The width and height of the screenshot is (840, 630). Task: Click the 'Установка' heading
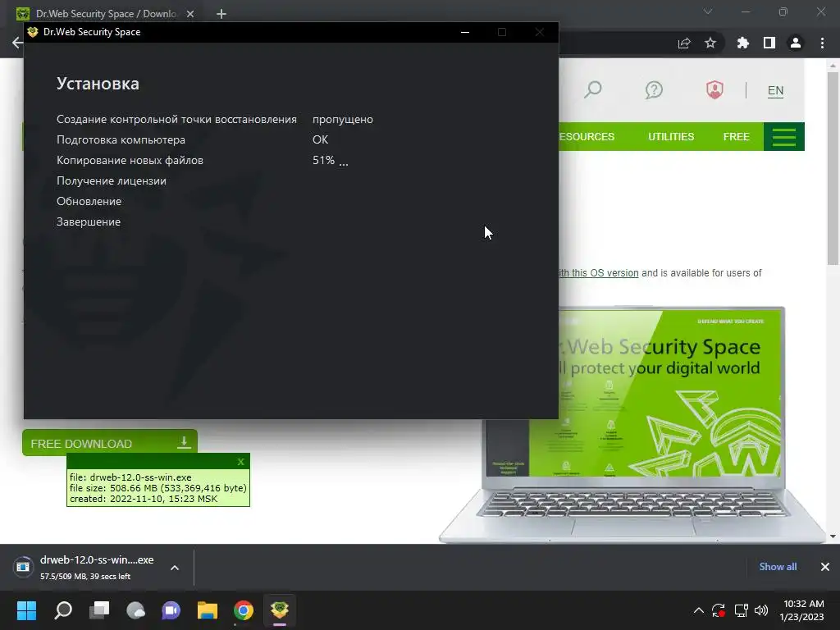point(98,84)
